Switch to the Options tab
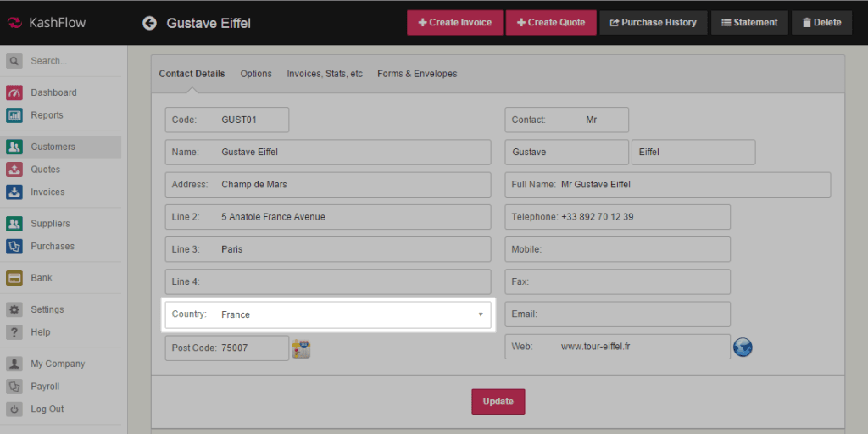This screenshot has height=434, width=868. [x=256, y=74]
